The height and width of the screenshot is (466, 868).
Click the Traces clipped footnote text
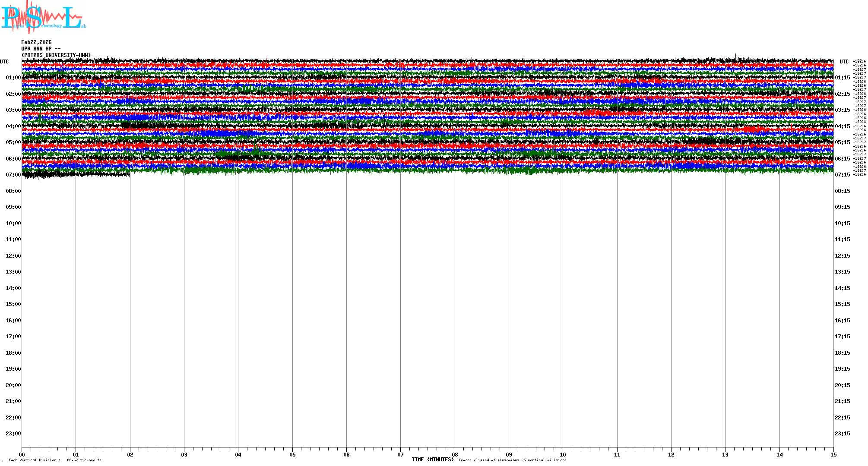[x=512, y=460]
